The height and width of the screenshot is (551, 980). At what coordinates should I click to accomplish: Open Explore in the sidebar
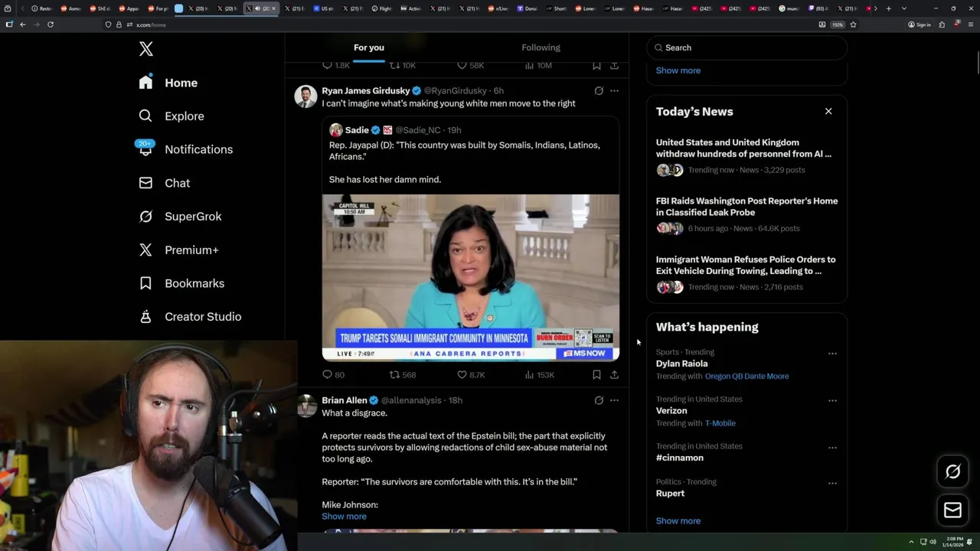click(x=171, y=116)
